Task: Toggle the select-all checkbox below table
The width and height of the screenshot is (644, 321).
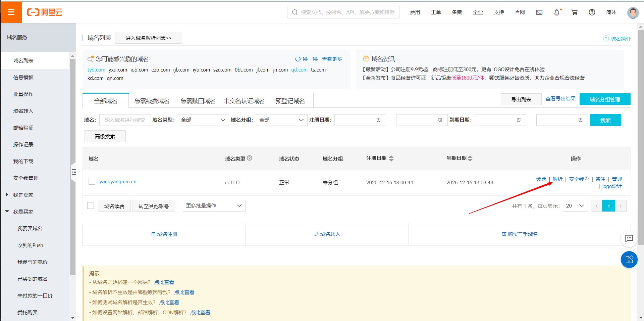Action: point(91,205)
